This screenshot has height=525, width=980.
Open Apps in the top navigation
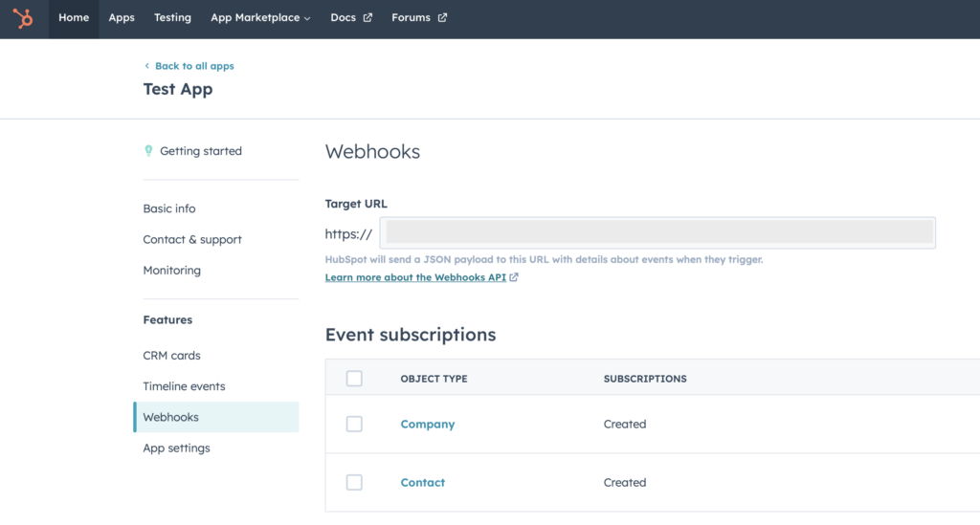click(122, 18)
